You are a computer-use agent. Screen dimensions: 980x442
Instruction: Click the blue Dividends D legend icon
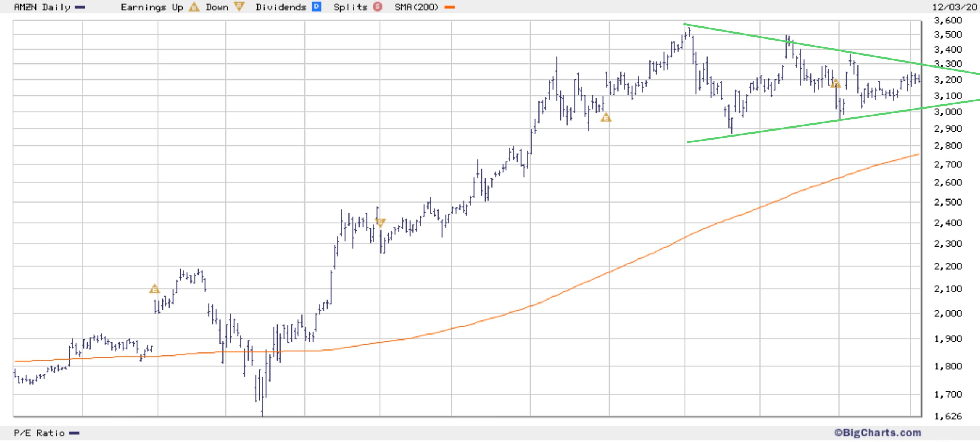[316, 7]
